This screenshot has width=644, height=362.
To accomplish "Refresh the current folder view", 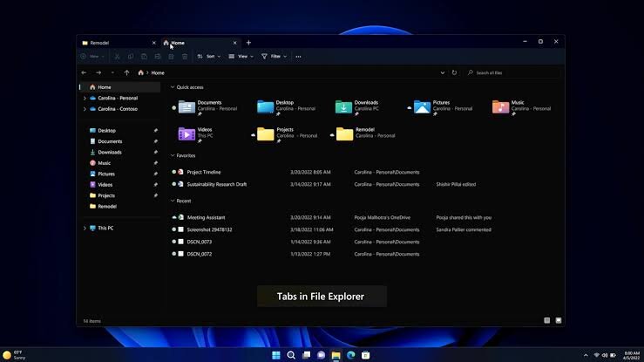I will coord(454,72).
